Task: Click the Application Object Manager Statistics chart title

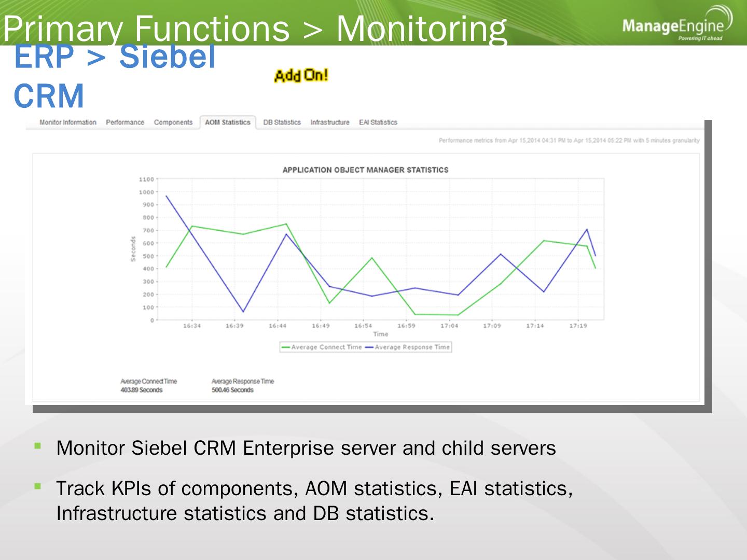Action: (x=365, y=170)
